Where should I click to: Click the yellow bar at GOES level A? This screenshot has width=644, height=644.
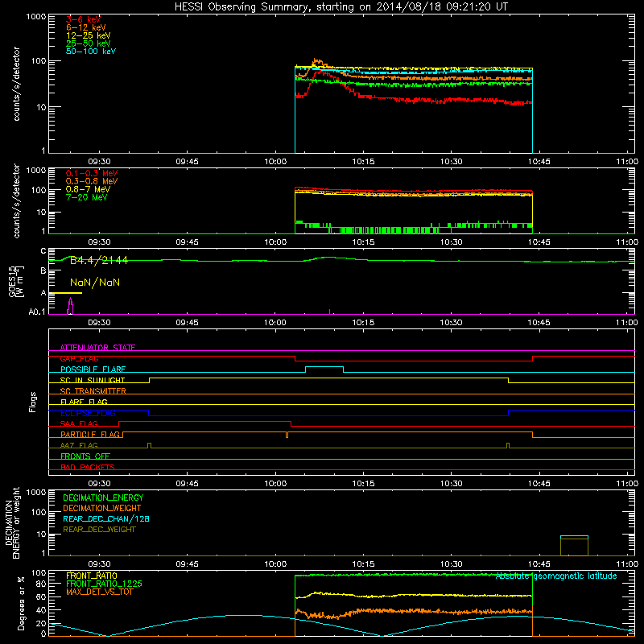66,293
